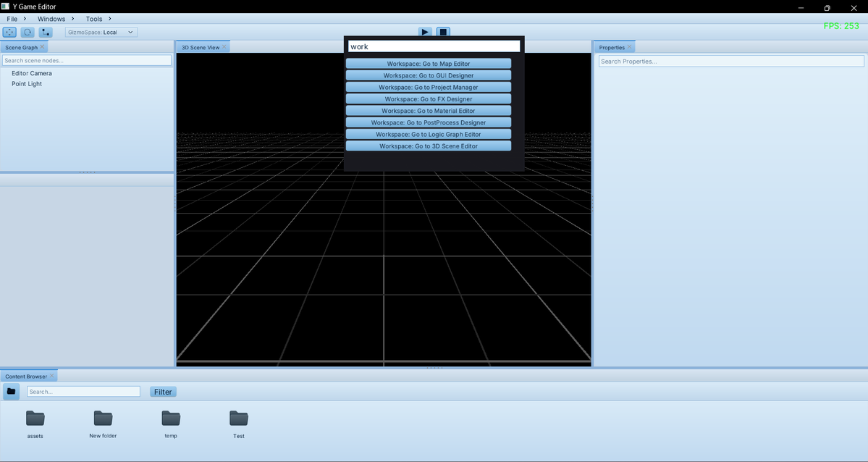Focus the Search scene nodes field
This screenshot has height=462, width=868.
[x=87, y=60]
